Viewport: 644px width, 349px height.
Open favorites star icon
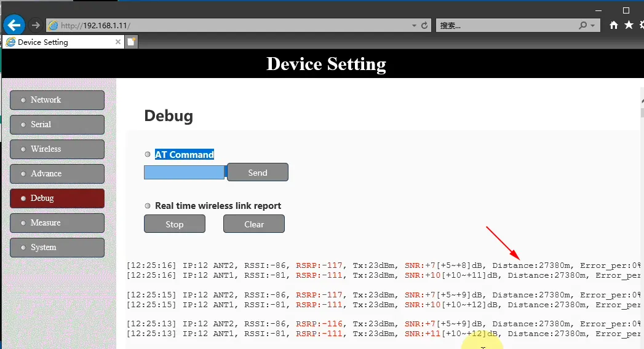[x=628, y=25]
